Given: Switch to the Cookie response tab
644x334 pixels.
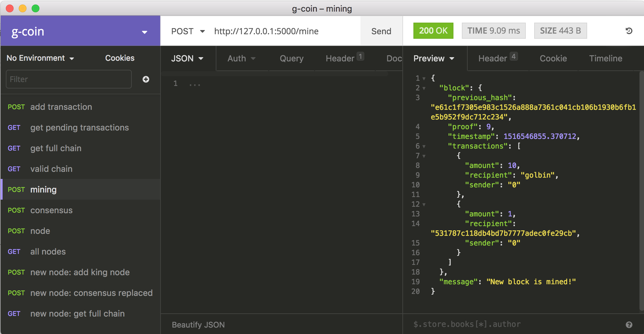Looking at the screenshot, I should [x=553, y=58].
